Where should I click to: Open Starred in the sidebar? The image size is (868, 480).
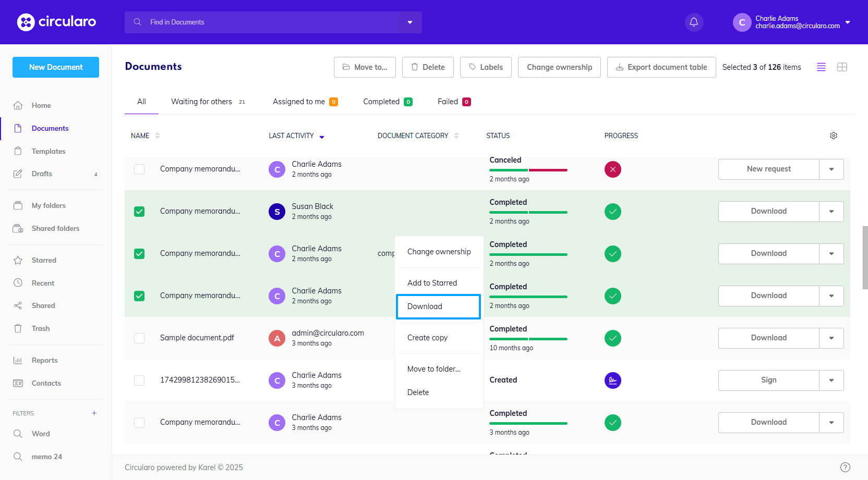click(x=44, y=260)
